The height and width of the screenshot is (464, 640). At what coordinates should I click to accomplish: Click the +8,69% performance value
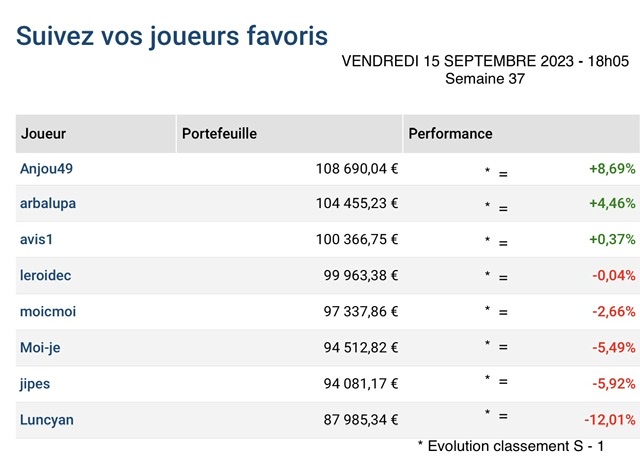(x=612, y=169)
